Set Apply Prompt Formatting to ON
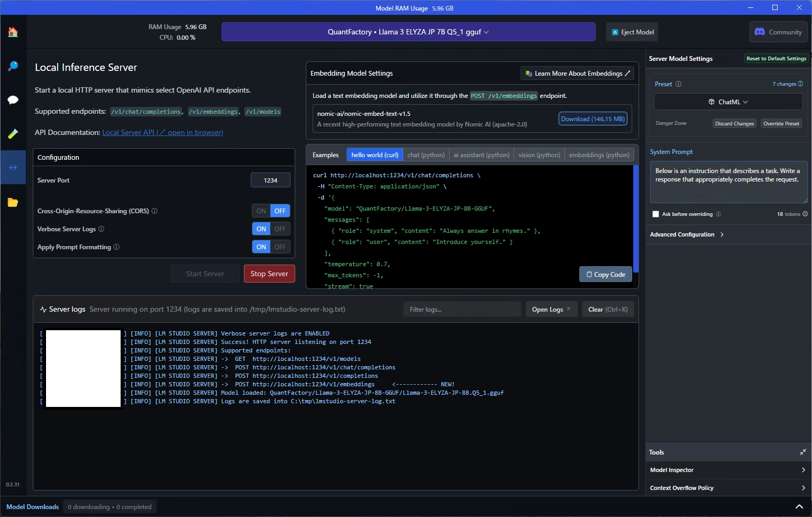This screenshot has height=517, width=812. point(261,247)
